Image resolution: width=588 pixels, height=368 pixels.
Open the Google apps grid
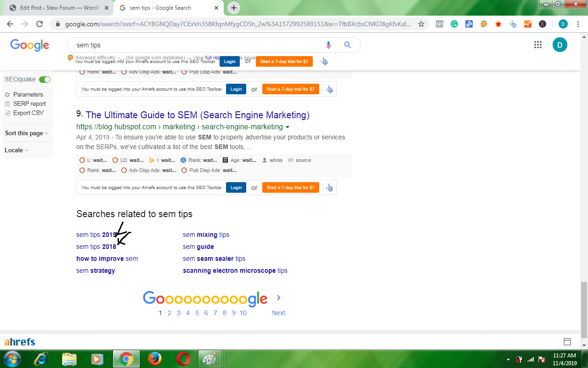click(538, 45)
